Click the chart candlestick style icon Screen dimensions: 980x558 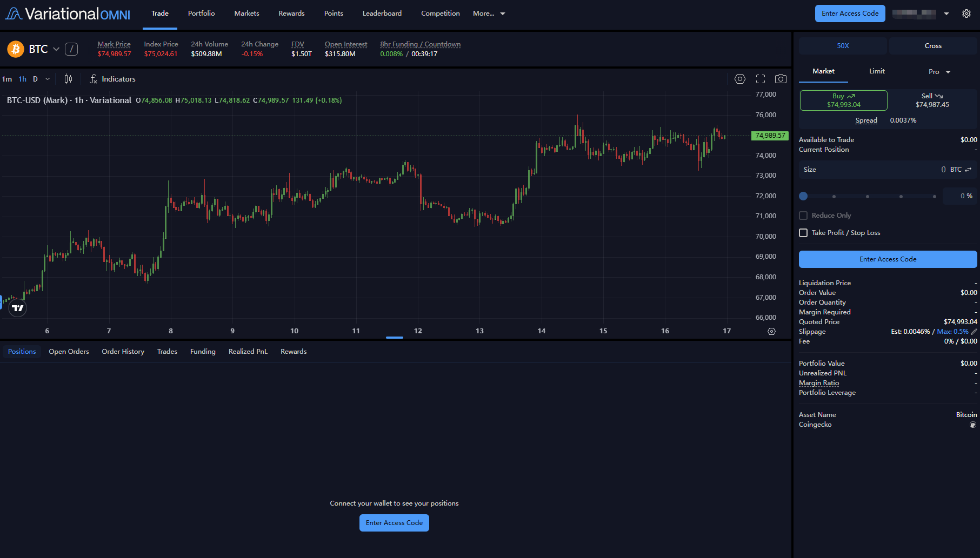[x=68, y=79]
